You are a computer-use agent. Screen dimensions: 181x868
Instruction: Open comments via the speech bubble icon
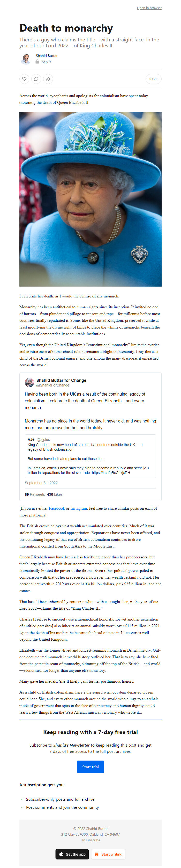point(36,79)
